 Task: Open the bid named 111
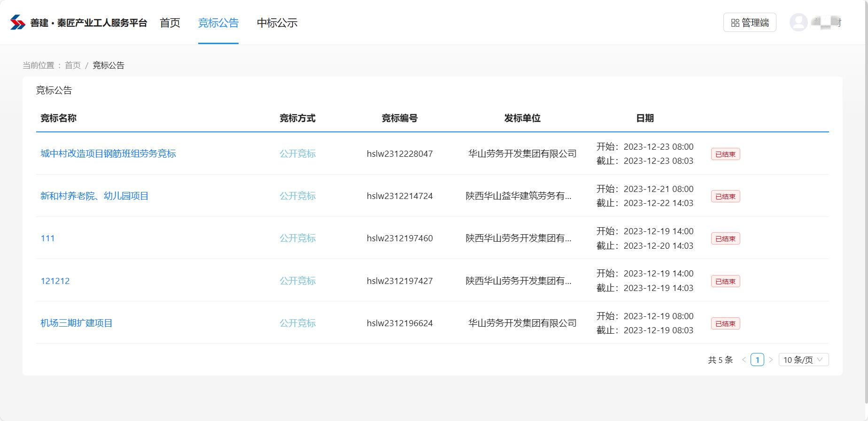point(47,238)
